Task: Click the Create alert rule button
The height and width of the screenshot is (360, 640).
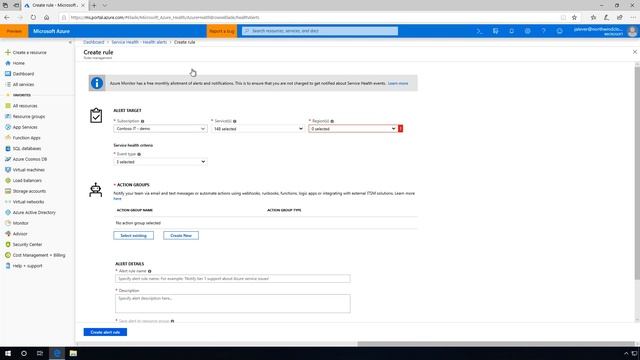Action: (x=105, y=332)
